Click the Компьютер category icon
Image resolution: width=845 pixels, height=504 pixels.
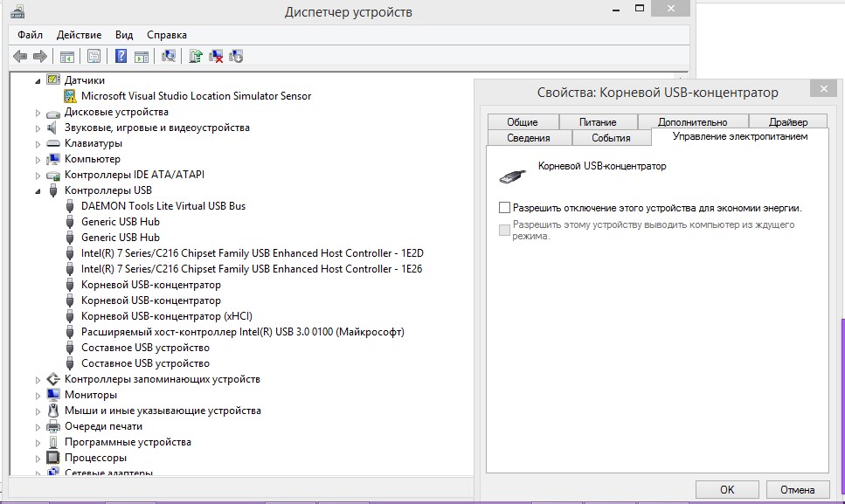click(53, 159)
